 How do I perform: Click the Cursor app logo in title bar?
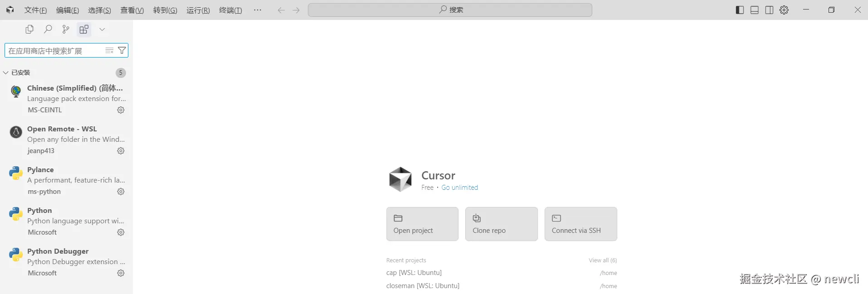(10, 10)
